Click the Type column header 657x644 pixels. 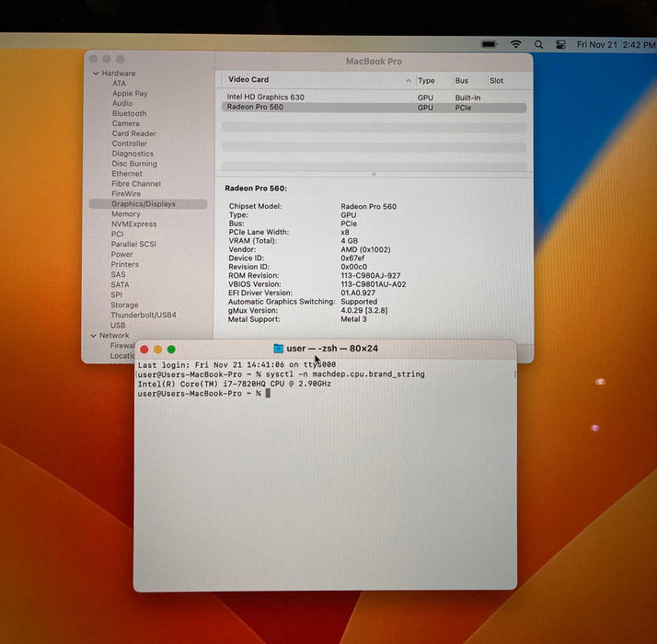[x=426, y=80]
